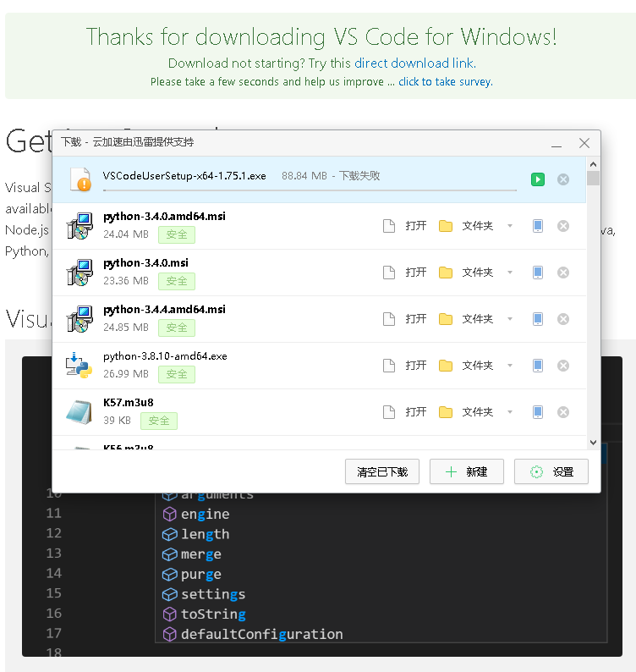Open folder of python-3.4.4.amd64.msi
This screenshot has width=636, height=672.
point(466,319)
